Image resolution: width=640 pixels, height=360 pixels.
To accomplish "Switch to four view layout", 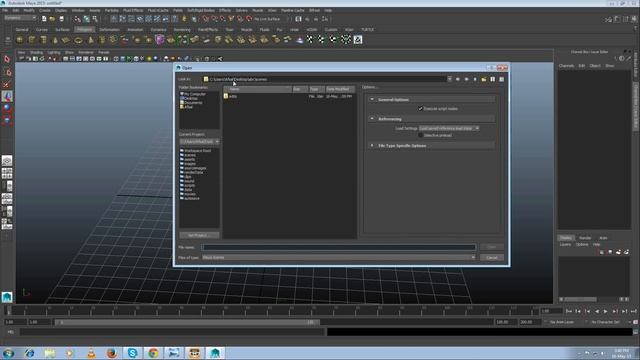I will [x=7, y=173].
